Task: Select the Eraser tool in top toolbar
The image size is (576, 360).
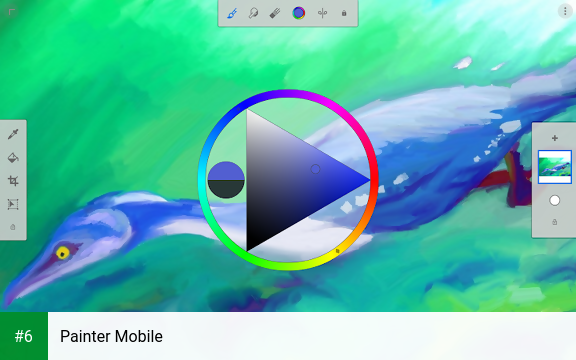Action: tap(275, 13)
